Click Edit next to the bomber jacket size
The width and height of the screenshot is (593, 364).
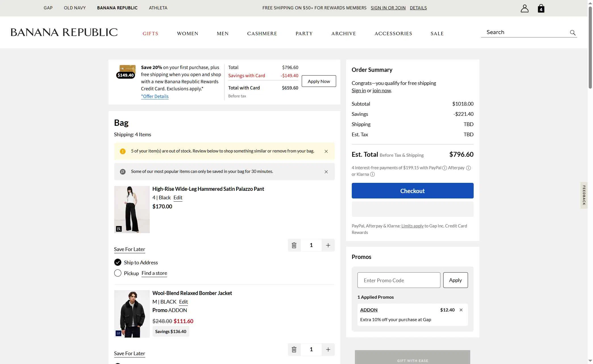pyautogui.click(x=183, y=302)
